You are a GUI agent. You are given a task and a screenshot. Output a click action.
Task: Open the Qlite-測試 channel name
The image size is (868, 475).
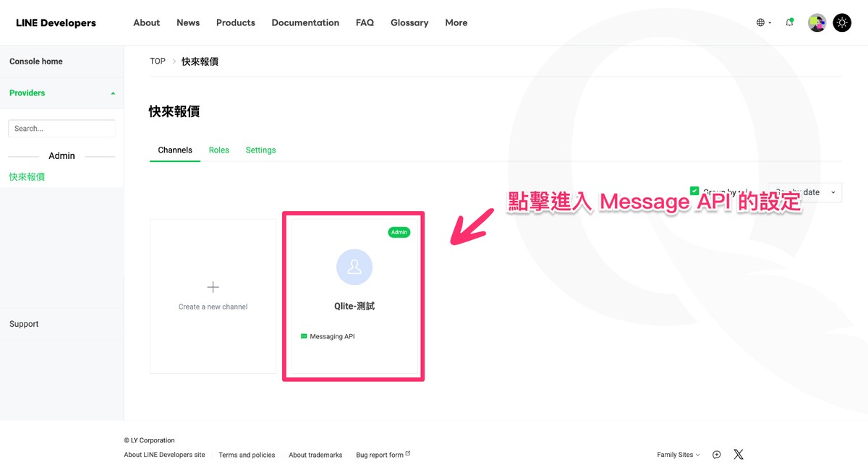(354, 306)
